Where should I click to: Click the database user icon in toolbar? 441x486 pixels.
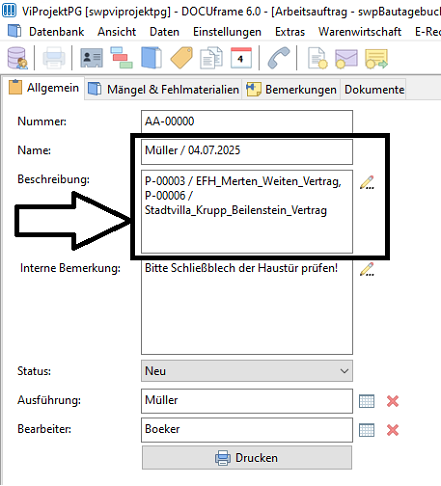coord(17,58)
